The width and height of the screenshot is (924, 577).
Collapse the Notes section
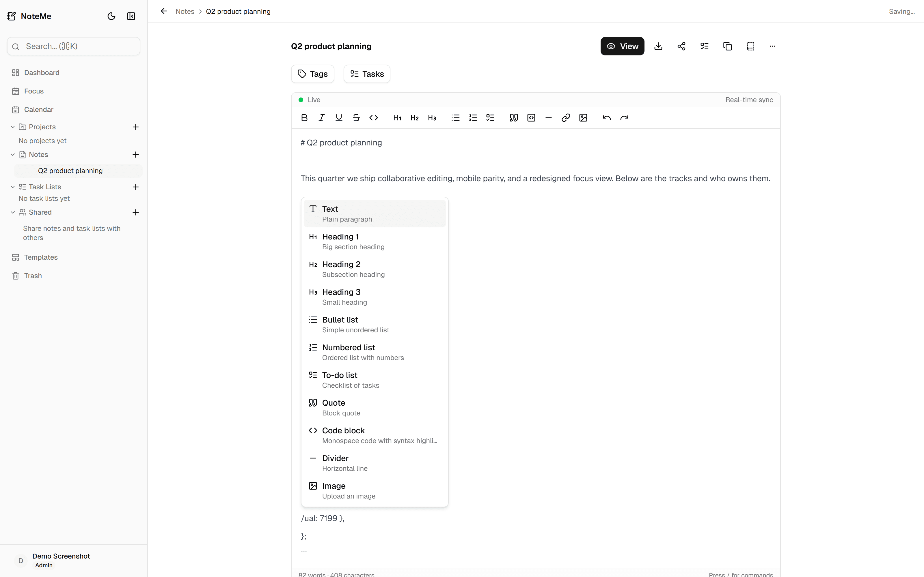pyautogui.click(x=13, y=154)
